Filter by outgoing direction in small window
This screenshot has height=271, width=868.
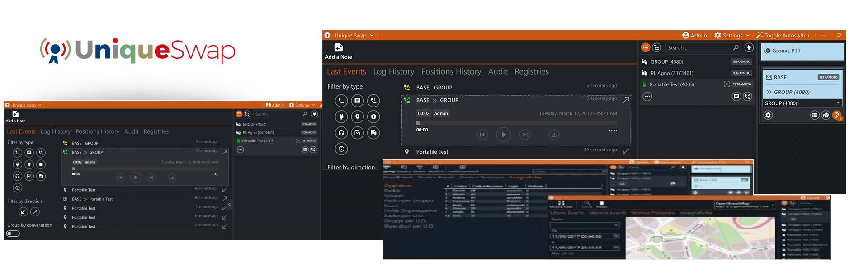35,211
